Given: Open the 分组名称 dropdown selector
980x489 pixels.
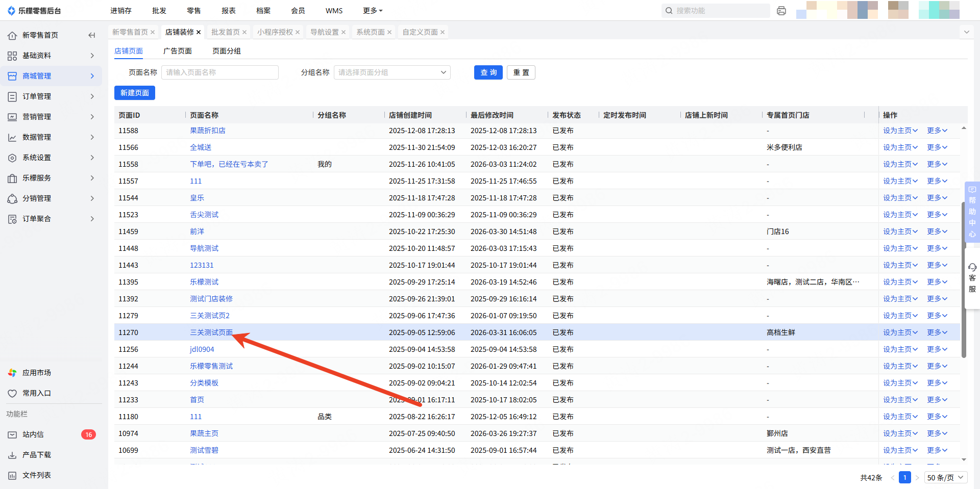Looking at the screenshot, I should pos(392,72).
